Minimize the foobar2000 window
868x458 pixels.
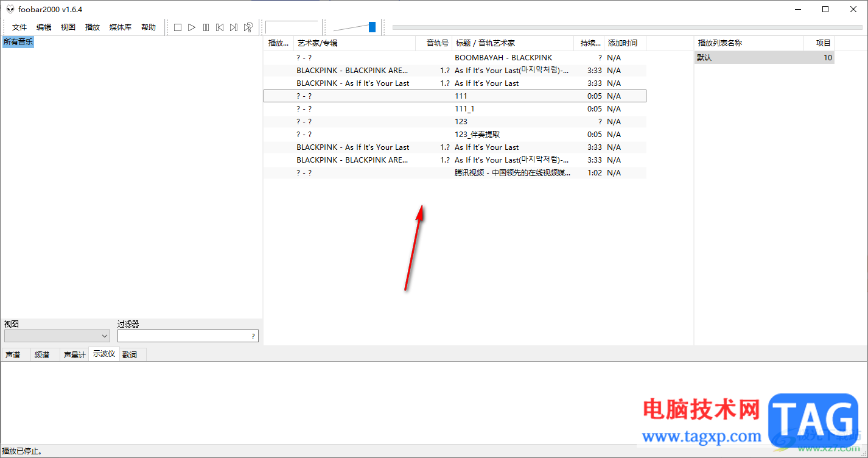point(798,9)
